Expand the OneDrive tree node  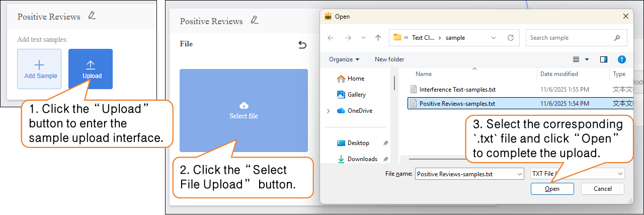coord(329,111)
